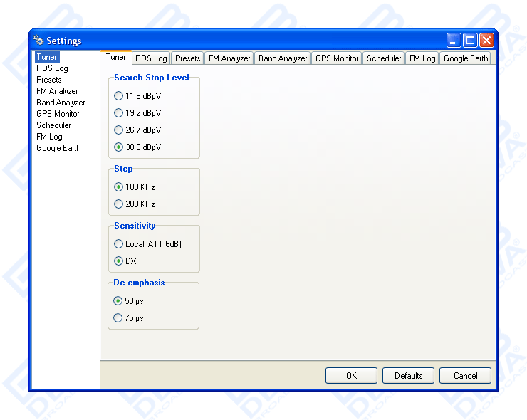527x420 pixels.
Task: Select Local (ATT 6dB) sensitivity
Action: click(x=119, y=244)
